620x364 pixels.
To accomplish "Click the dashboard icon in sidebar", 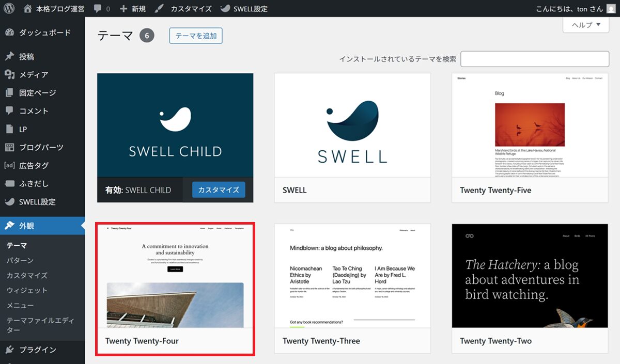I will coord(9,33).
